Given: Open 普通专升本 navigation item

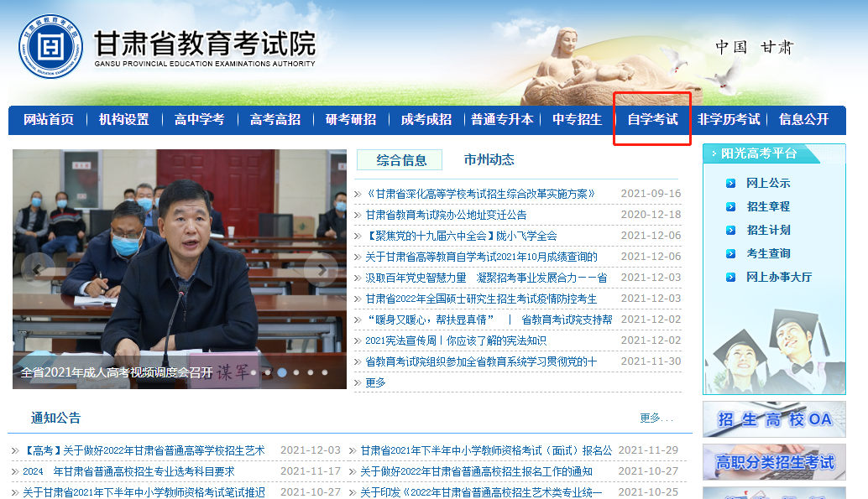Looking at the screenshot, I should [x=502, y=119].
